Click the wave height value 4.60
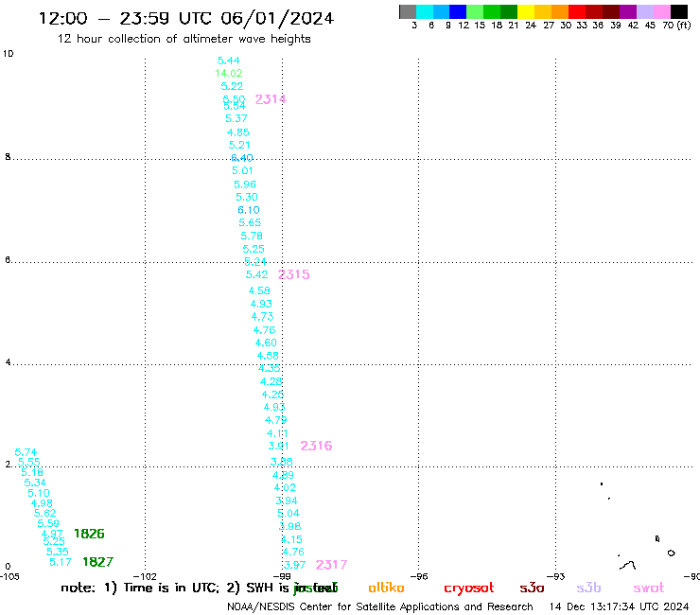This screenshot has width=700, height=615. (266, 343)
